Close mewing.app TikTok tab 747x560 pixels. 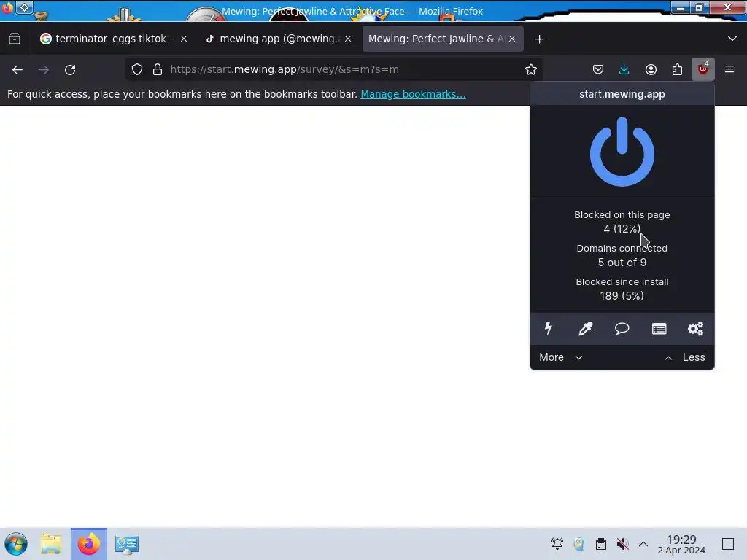click(348, 39)
